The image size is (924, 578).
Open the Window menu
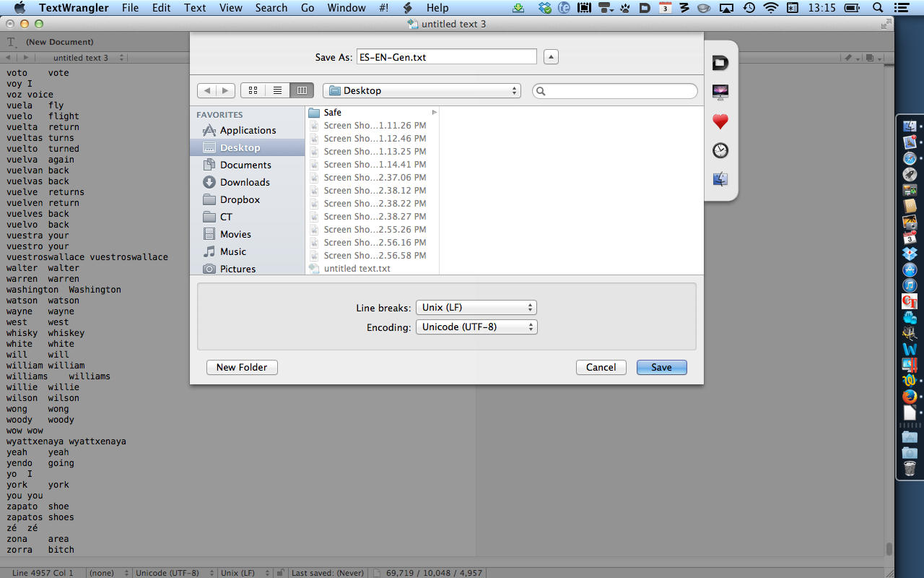tap(346, 8)
